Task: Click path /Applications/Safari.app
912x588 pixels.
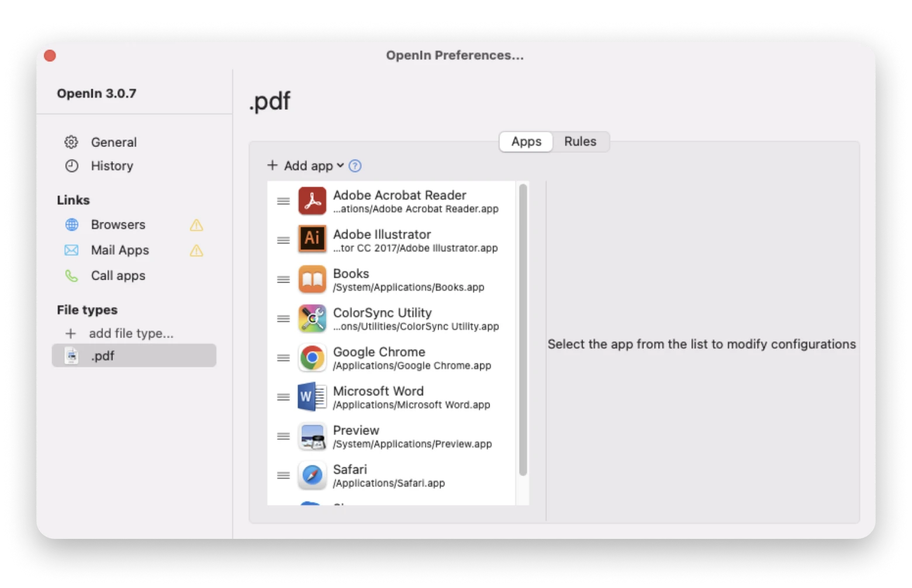Action: 389,483
